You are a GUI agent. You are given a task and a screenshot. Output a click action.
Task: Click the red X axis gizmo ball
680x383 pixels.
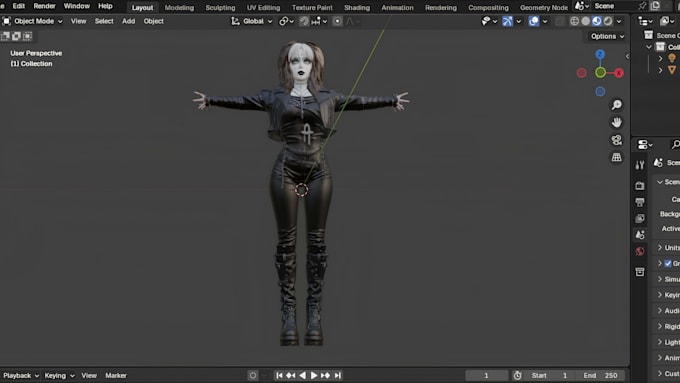point(619,73)
